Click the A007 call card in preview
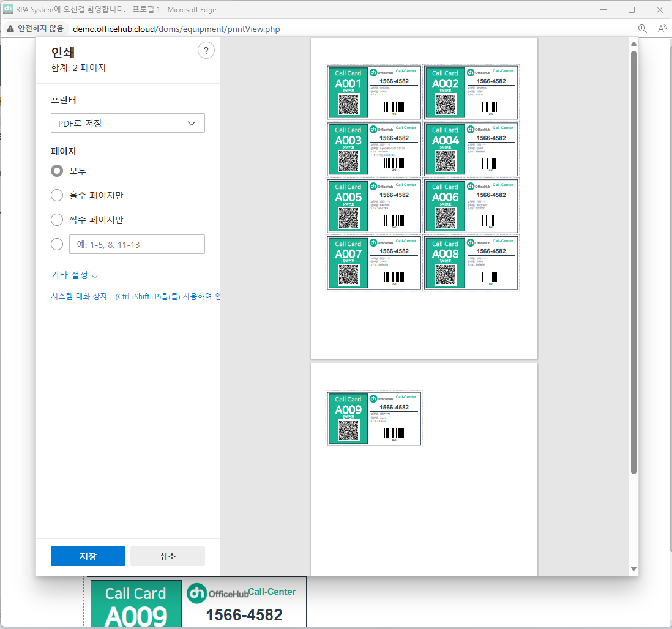The image size is (672, 629). pos(374,262)
